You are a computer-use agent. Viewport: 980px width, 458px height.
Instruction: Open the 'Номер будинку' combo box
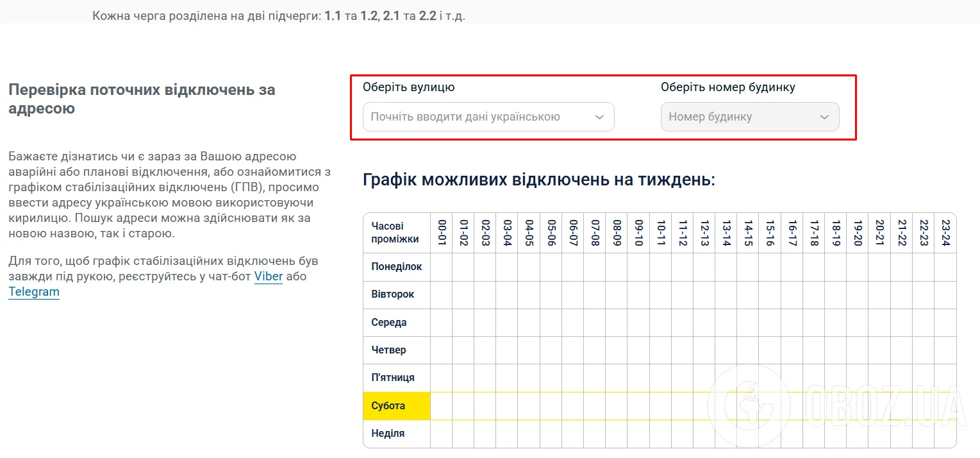point(750,117)
